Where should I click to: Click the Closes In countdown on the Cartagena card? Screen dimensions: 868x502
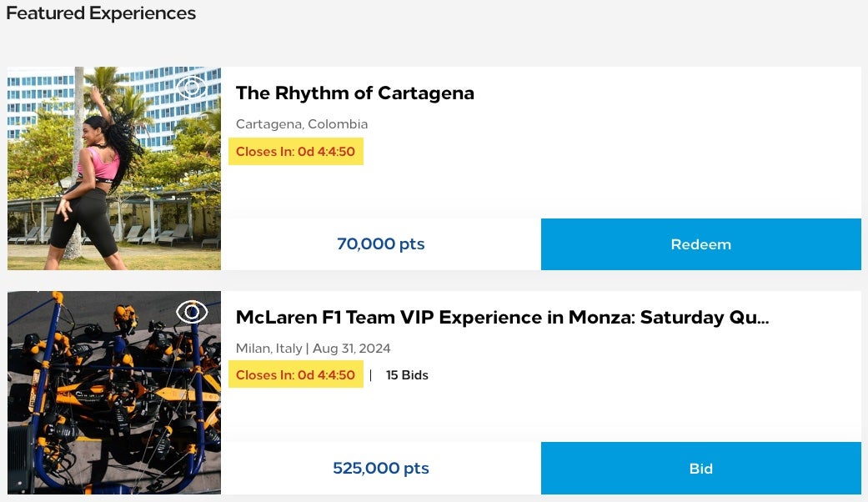pos(295,151)
